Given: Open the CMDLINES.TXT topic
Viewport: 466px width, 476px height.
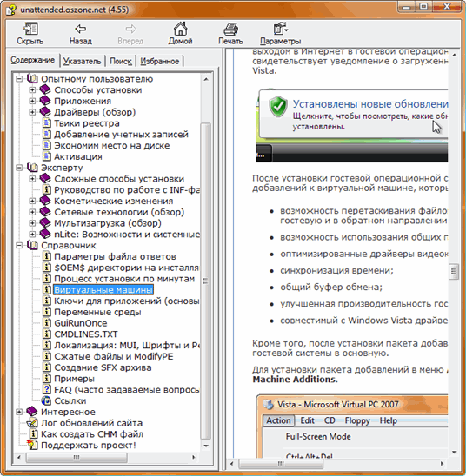Looking at the screenshot, I should 86,334.
